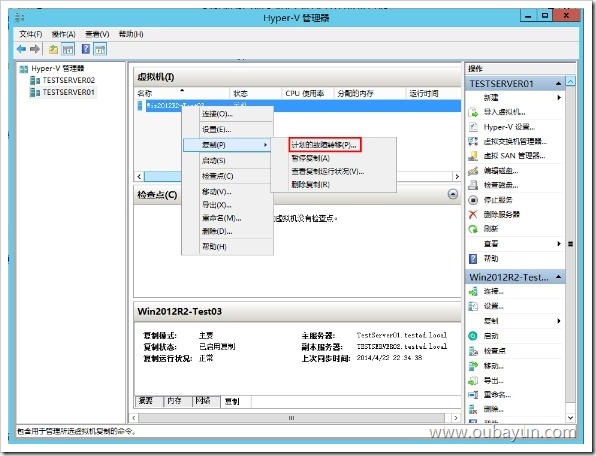
Task: Click the 导出 icon in actions pane
Action: click(x=473, y=380)
